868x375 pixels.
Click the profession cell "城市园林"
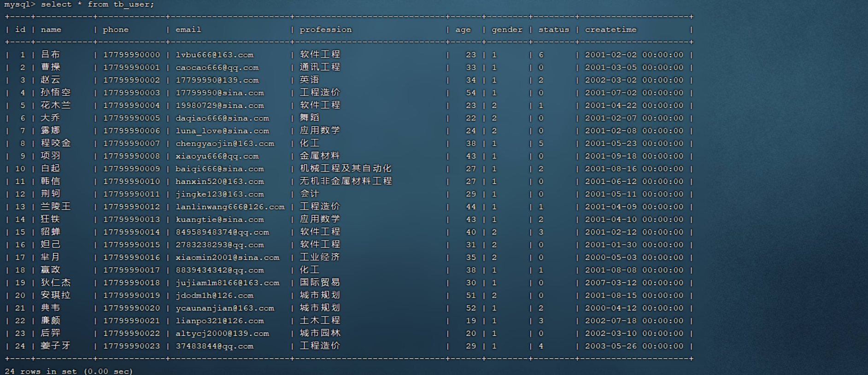click(320, 333)
